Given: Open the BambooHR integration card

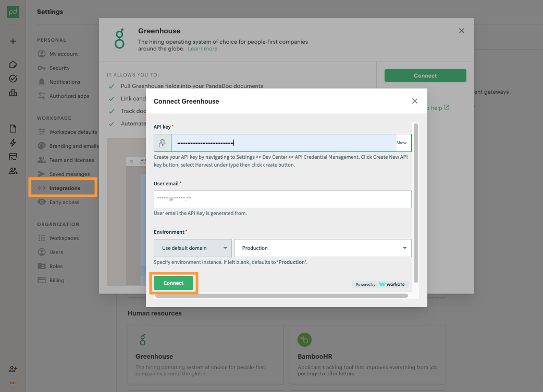Looking at the screenshot, I should (368, 355).
